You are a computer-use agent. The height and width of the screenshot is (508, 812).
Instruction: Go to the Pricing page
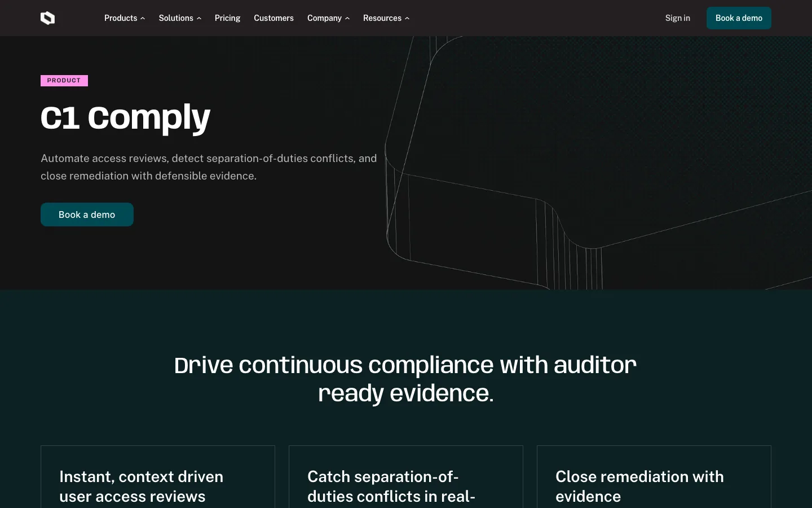227,18
